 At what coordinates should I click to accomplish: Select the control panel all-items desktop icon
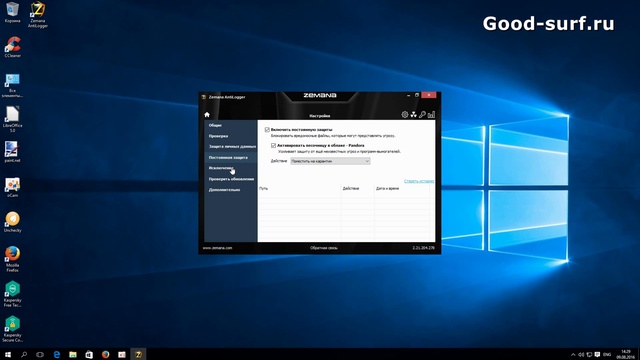pyautogui.click(x=12, y=86)
